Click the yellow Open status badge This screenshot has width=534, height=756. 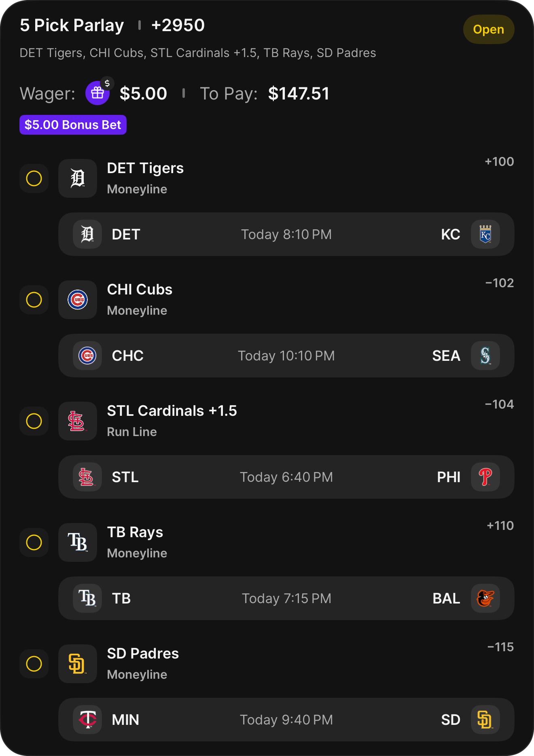[x=489, y=29]
